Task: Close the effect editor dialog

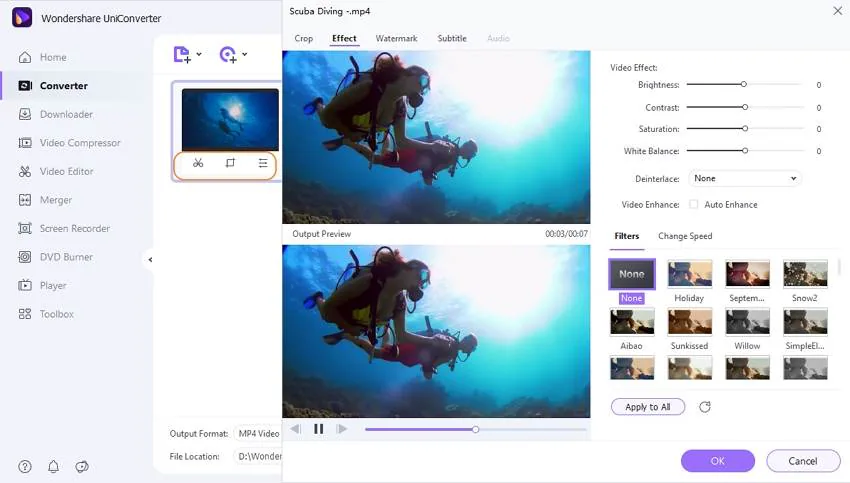Action: click(838, 11)
